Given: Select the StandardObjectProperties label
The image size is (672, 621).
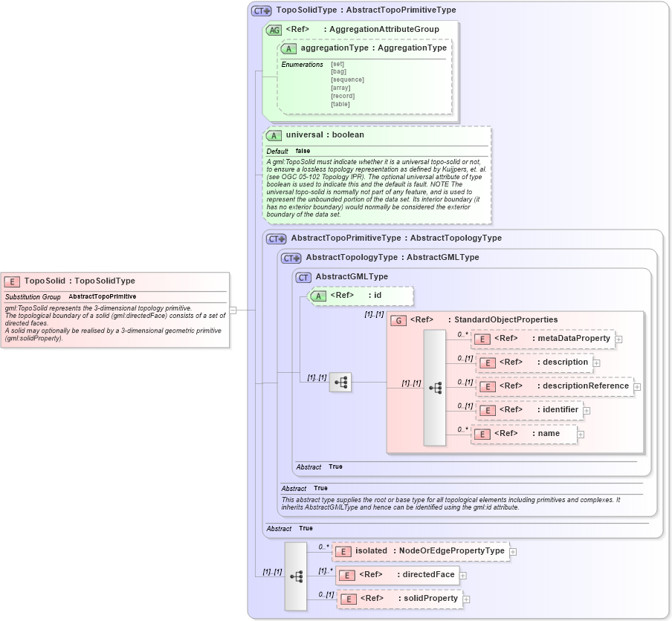Looking at the screenshot, I should pos(505,319).
